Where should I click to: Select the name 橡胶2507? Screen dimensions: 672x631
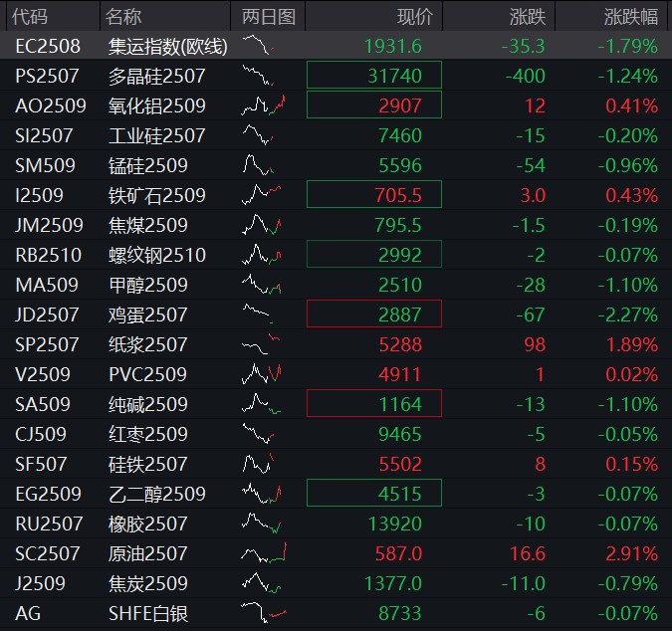[x=148, y=524]
